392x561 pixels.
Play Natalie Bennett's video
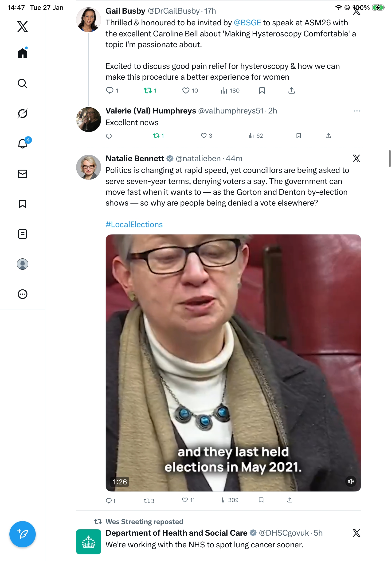[x=233, y=362]
